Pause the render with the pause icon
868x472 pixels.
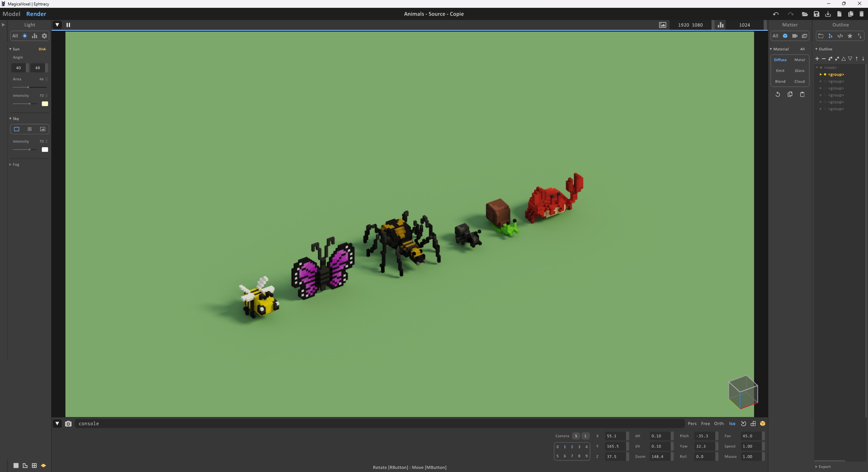68,25
